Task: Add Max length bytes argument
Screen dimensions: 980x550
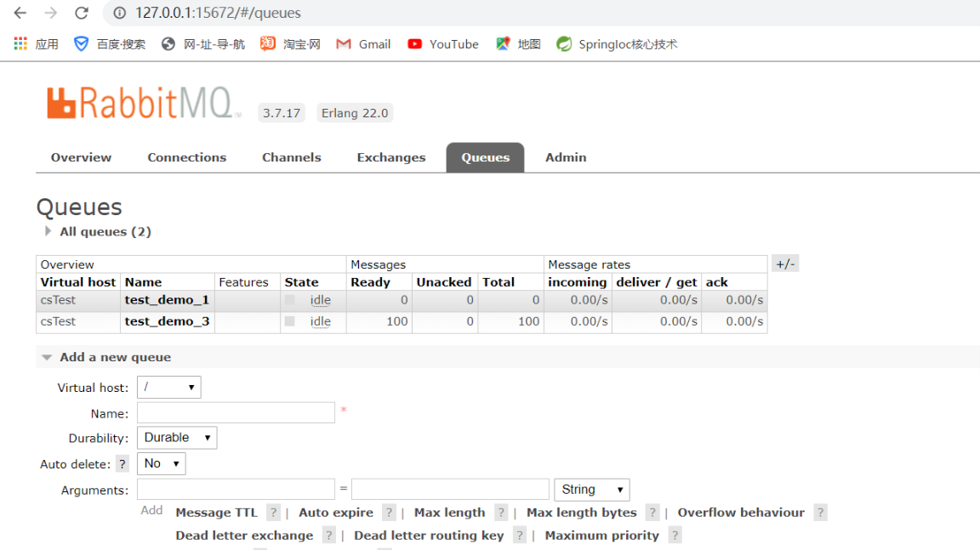Action: pyautogui.click(x=581, y=513)
